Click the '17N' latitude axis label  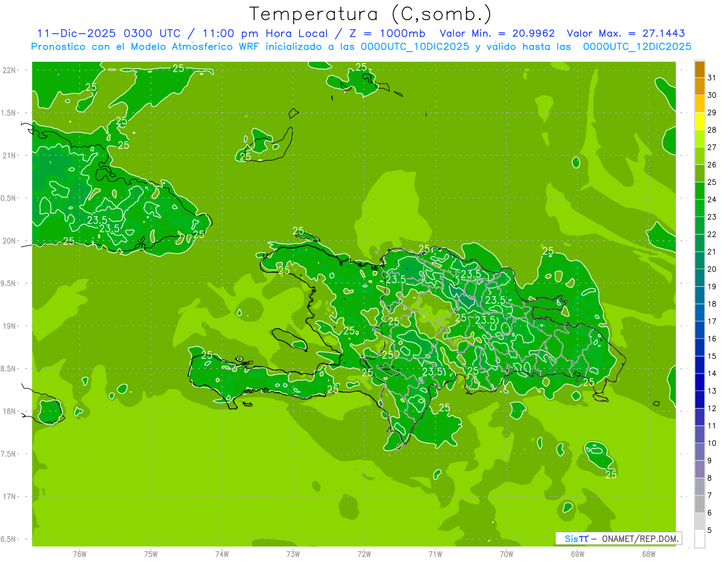click(x=10, y=497)
